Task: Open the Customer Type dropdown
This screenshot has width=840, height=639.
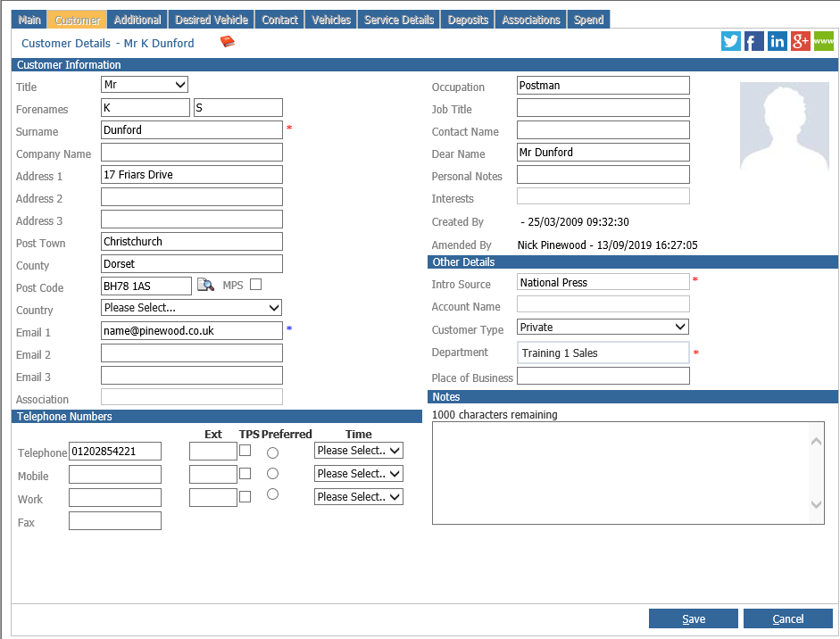Action: pyautogui.click(x=603, y=327)
